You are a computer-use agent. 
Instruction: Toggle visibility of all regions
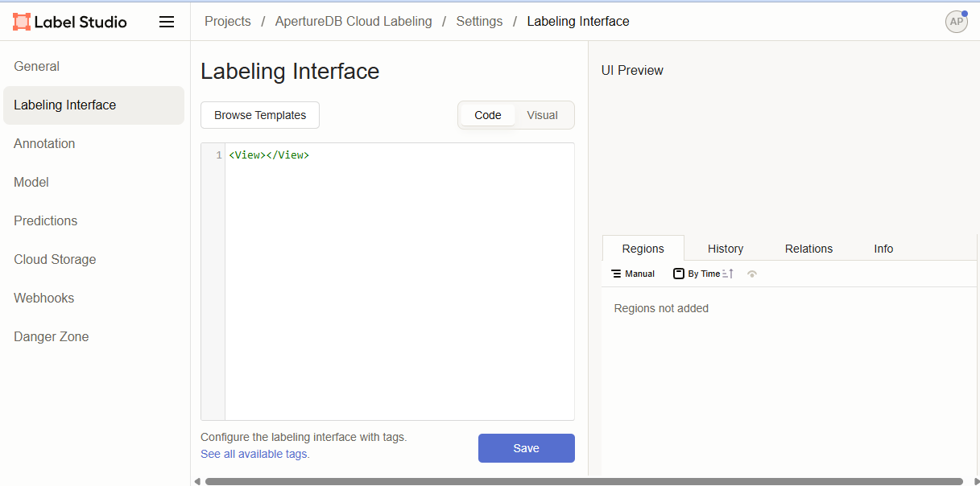pos(752,274)
